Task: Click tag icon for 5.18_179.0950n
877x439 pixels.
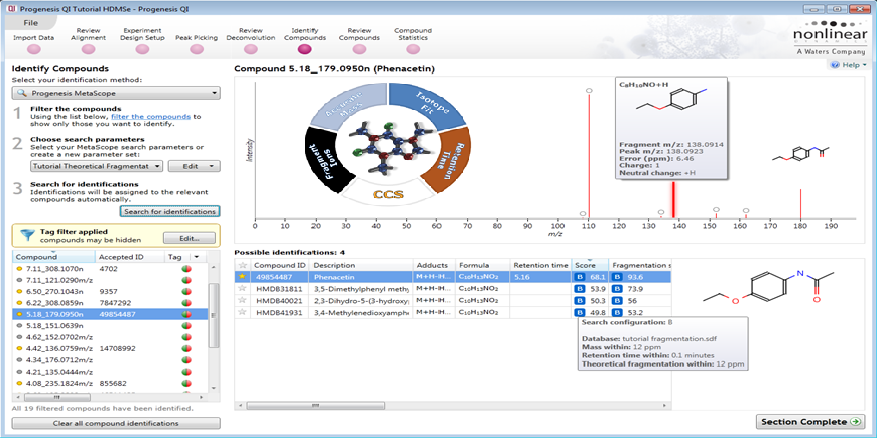Action: 185,314
